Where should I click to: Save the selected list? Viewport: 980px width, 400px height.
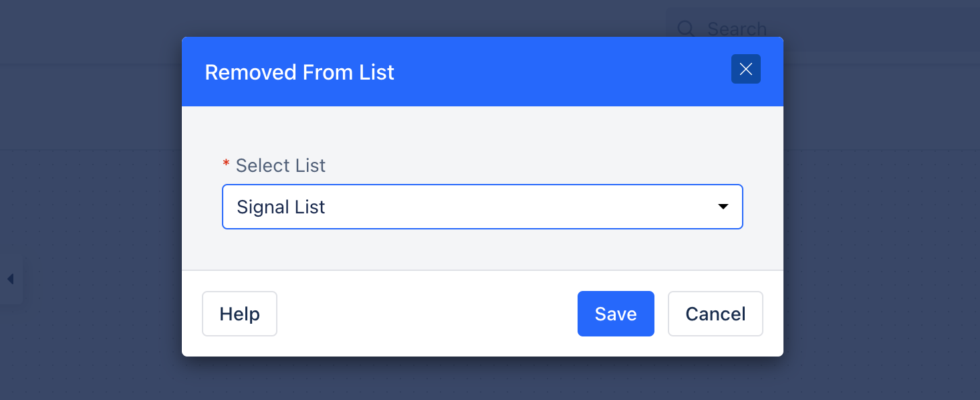616,314
